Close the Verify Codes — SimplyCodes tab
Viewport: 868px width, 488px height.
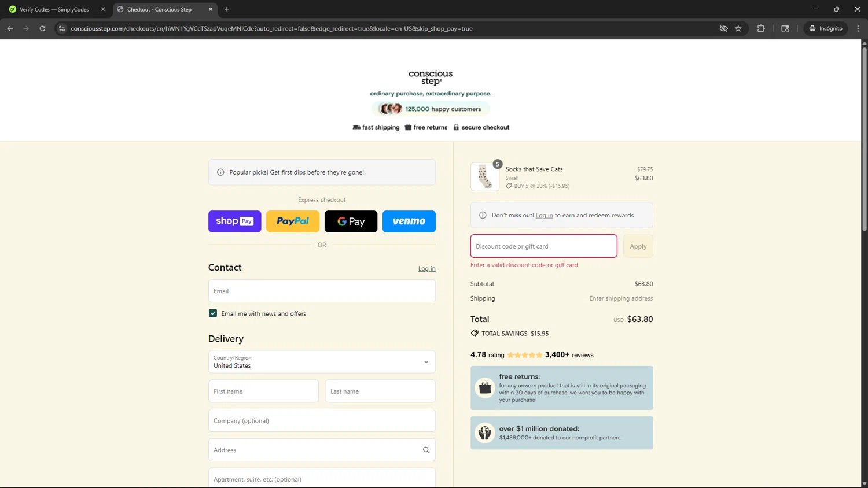(x=103, y=9)
